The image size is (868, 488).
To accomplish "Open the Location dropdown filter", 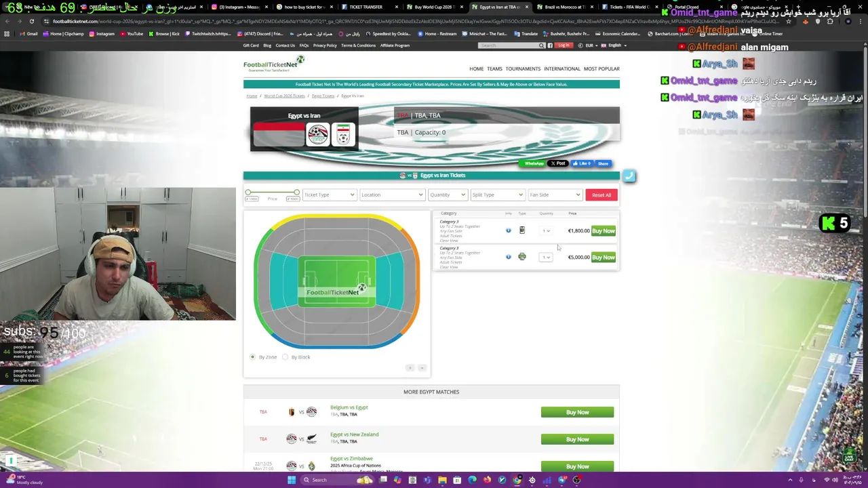I will [392, 195].
